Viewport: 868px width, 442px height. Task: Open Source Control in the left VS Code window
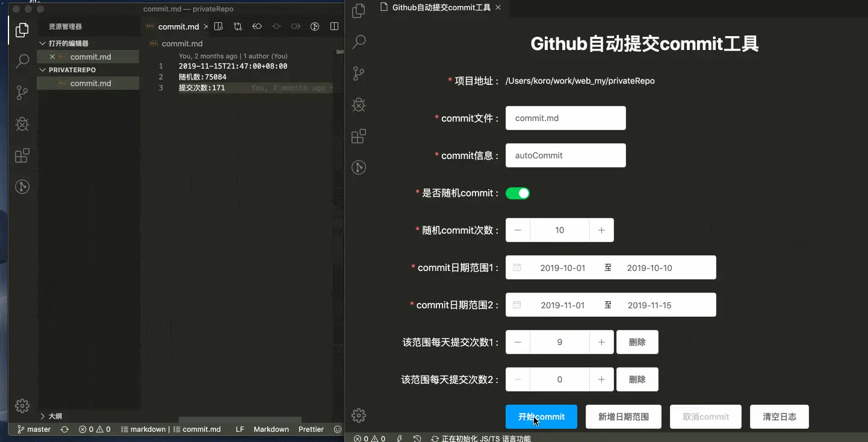[22, 92]
